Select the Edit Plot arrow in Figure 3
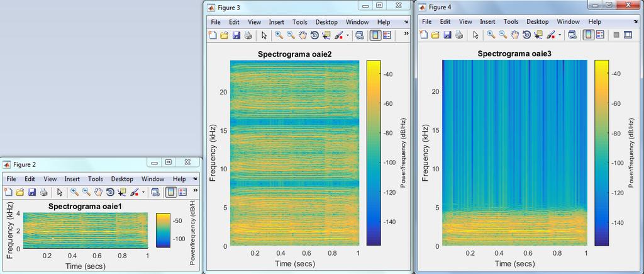 tap(264, 35)
